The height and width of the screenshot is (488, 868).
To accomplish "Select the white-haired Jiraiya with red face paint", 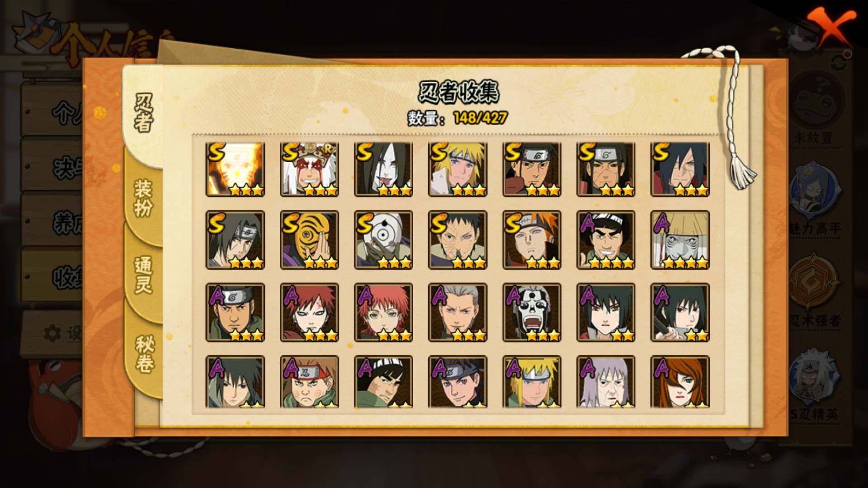I will tap(309, 169).
